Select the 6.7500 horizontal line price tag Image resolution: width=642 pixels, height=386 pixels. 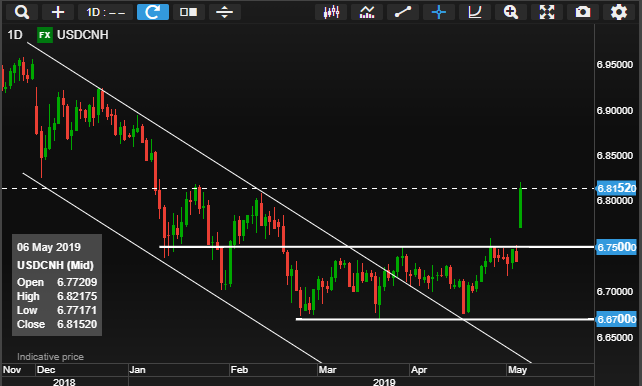tap(616, 247)
